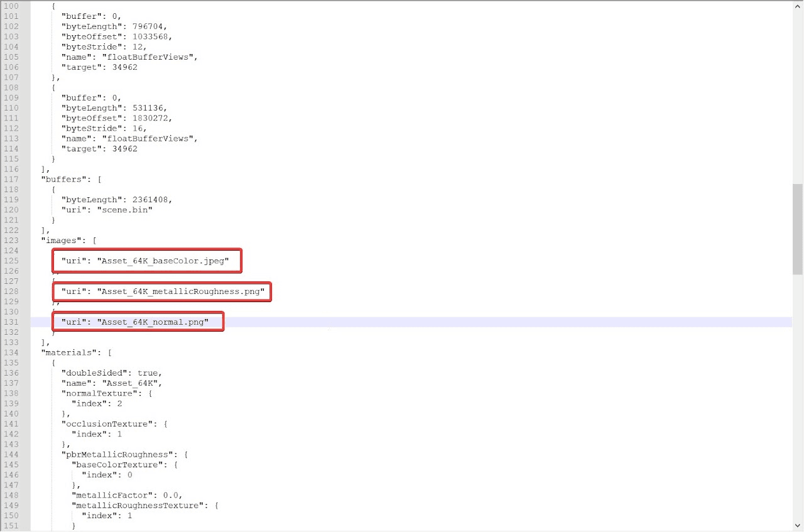The image size is (804, 532).
Task: Select the highlighted Asset_64K_metallicRoughness.png uri
Action: (x=161, y=291)
